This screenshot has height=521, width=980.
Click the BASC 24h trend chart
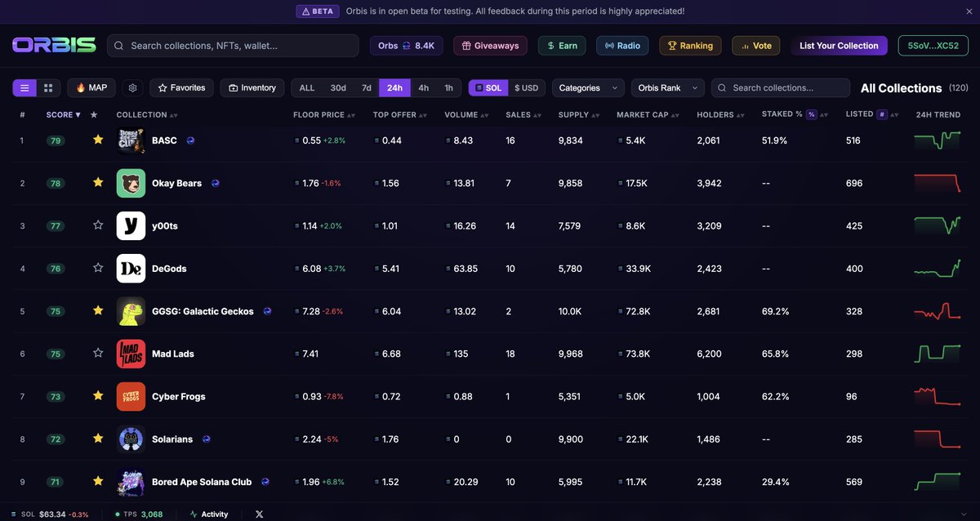(x=938, y=140)
